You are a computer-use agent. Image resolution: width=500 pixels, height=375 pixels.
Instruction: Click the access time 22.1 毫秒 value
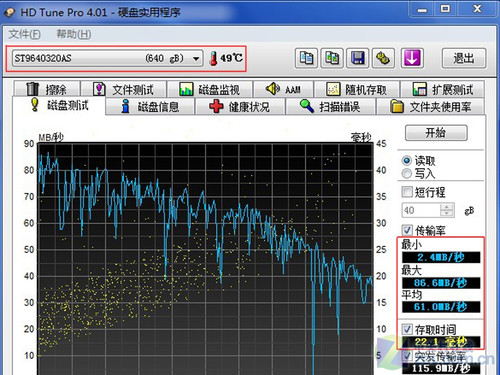[x=441, y=342]
